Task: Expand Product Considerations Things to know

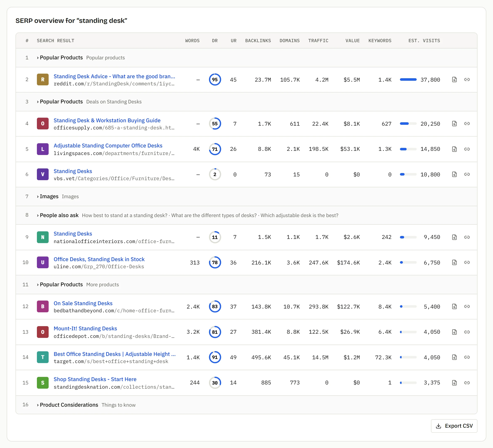Action: tap(246, 405)
